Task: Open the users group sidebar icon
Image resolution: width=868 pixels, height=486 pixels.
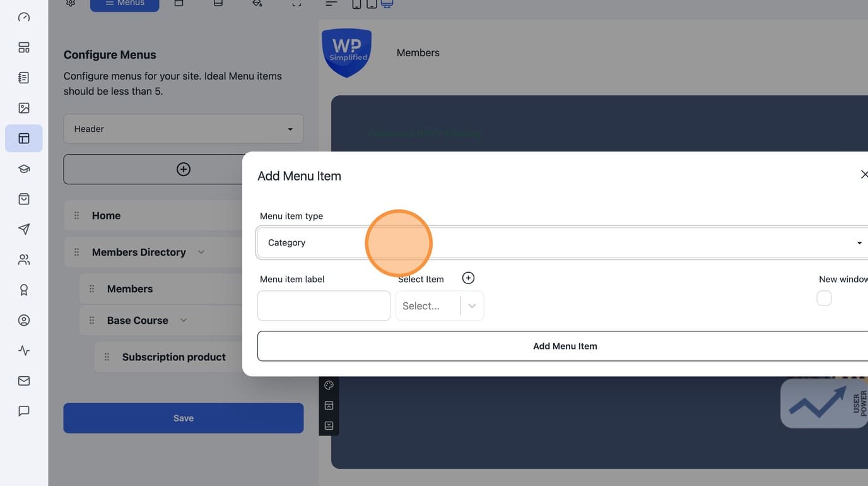Action: coord(24,259)
